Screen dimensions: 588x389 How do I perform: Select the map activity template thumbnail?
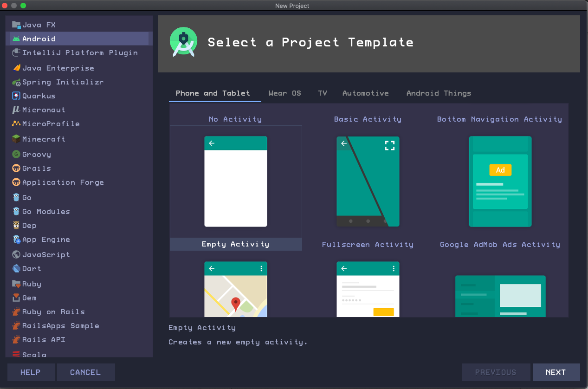[236, 289]
